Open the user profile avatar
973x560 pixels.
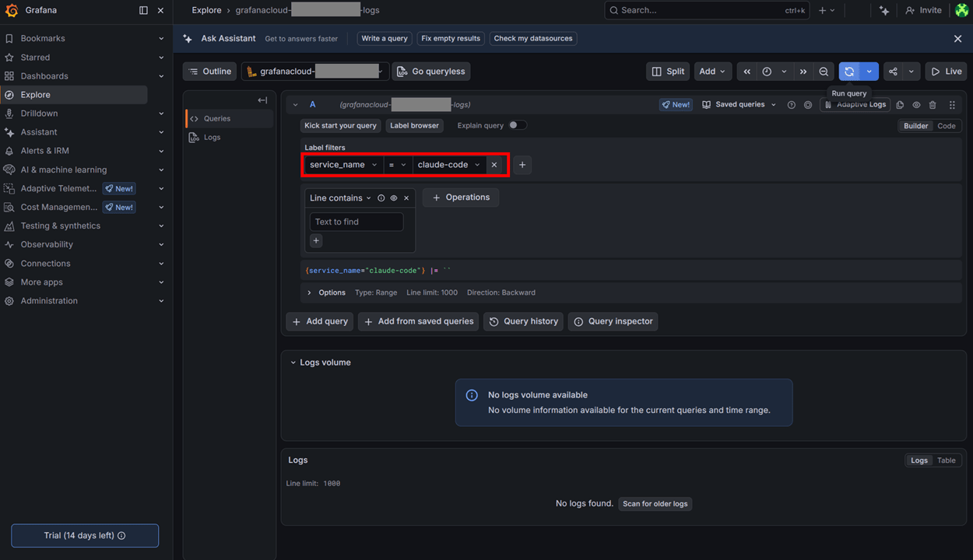point(962,10)
